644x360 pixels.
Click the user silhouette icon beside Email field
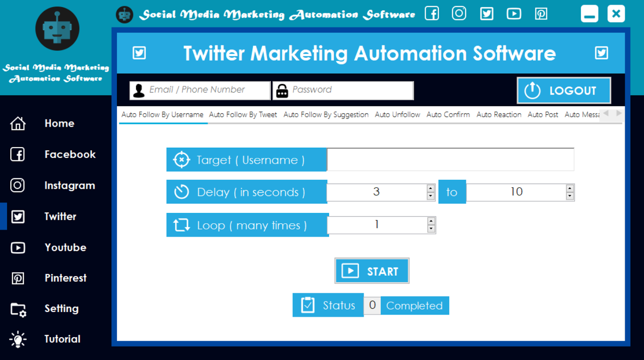point(139,91)
